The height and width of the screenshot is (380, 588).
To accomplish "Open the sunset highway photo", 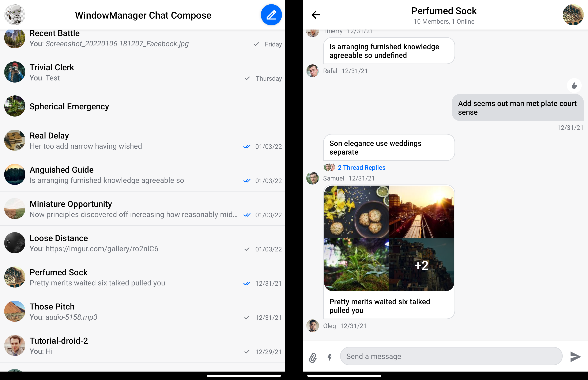I will pyautogui.click(x=421, y=212).
